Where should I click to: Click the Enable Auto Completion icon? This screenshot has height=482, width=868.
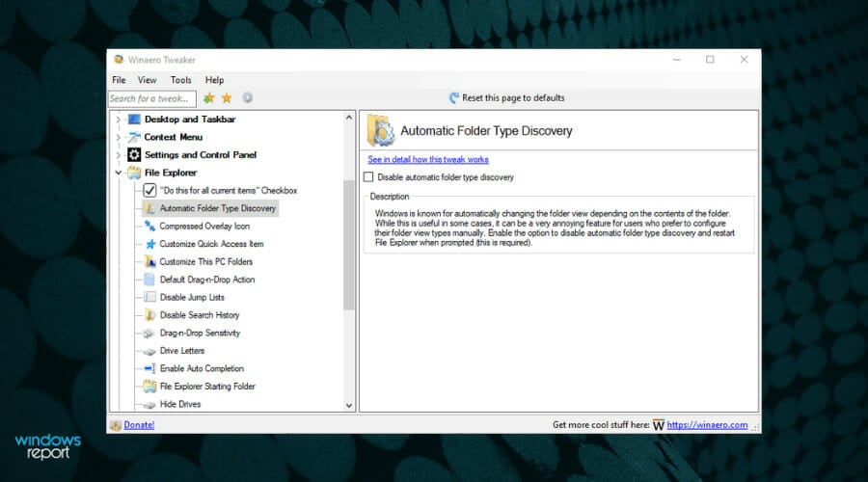coord(149,368)
